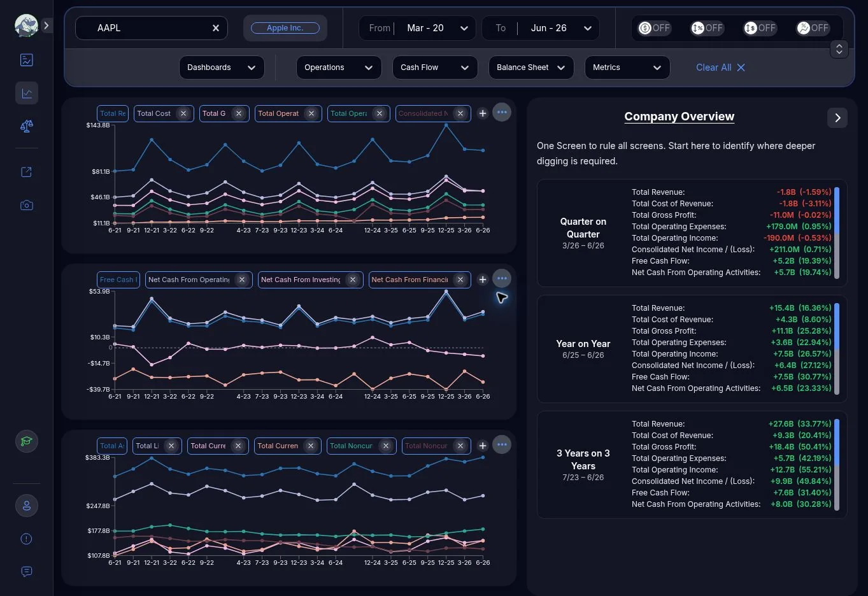
Task: Click the Year on Year scrollbar
Action: tap(837, 349)
